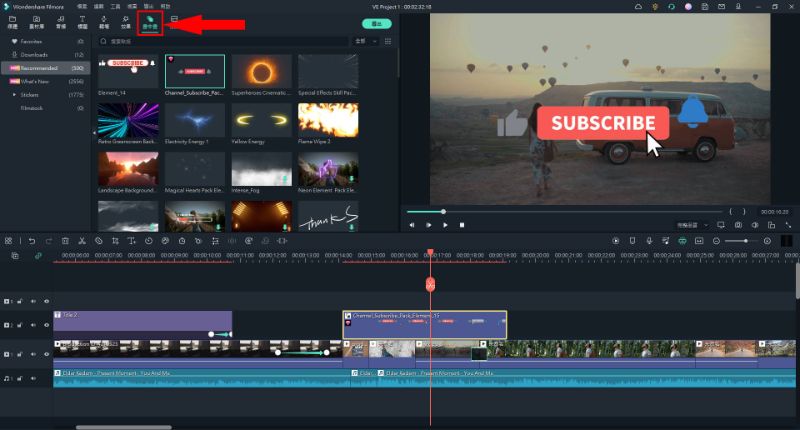Toggle the auto ripple link icon
Image resolution: width=800 pixels, height=430 pixels.
(38, 256)
